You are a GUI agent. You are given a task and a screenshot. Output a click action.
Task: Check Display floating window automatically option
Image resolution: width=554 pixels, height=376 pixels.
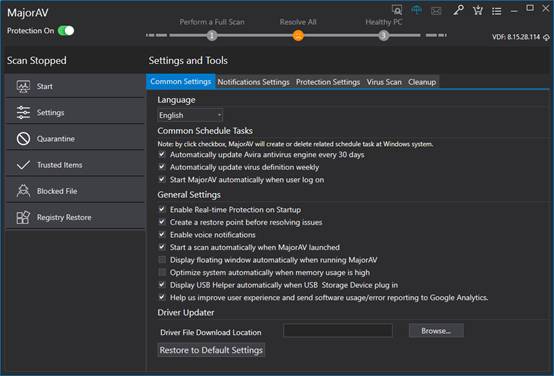pos(162,260)
